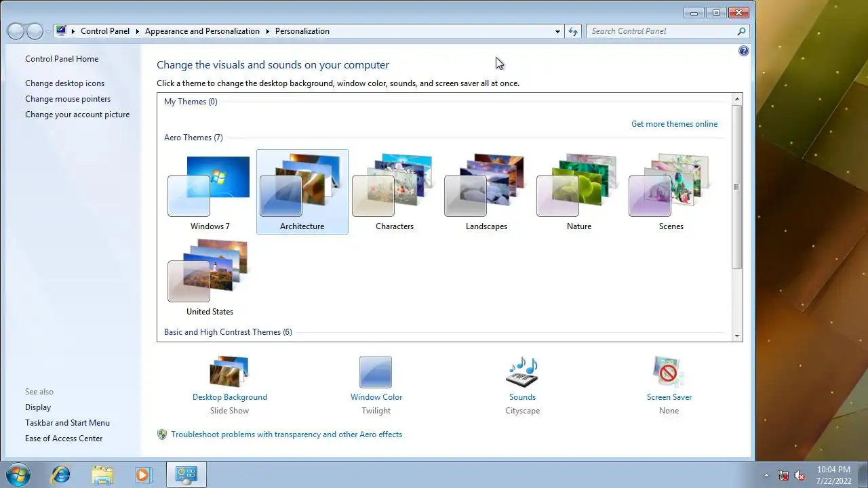Click the Screen Saver text link
The image size is (868, 488).
coord(669,397)
